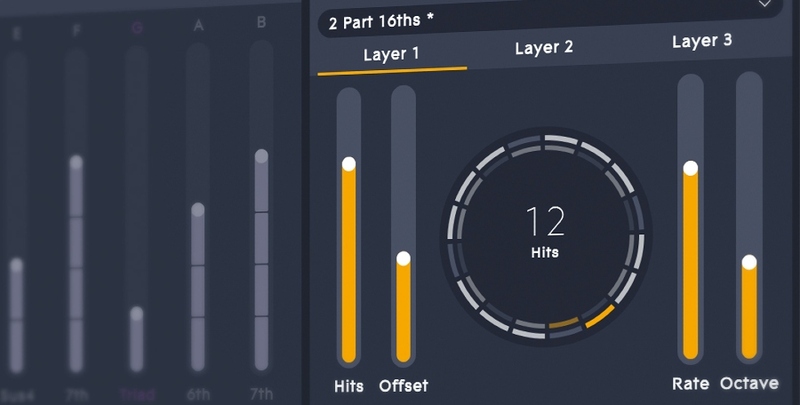Select the A note label

(198, 26)
